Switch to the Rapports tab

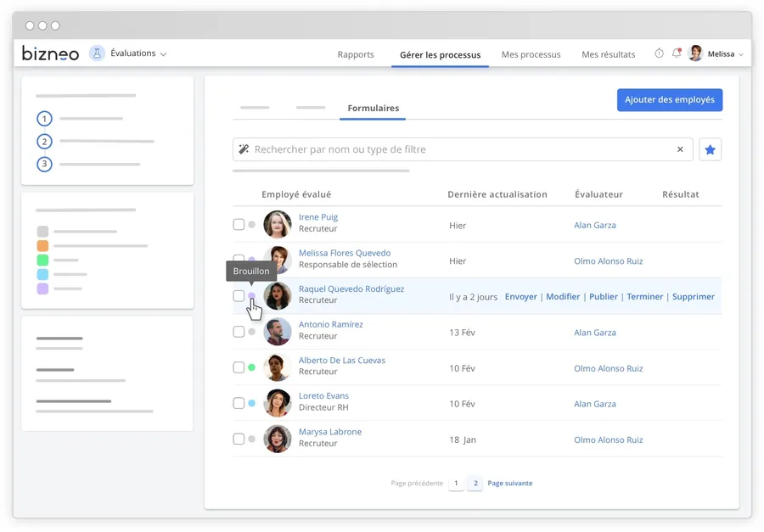[356, 54]
